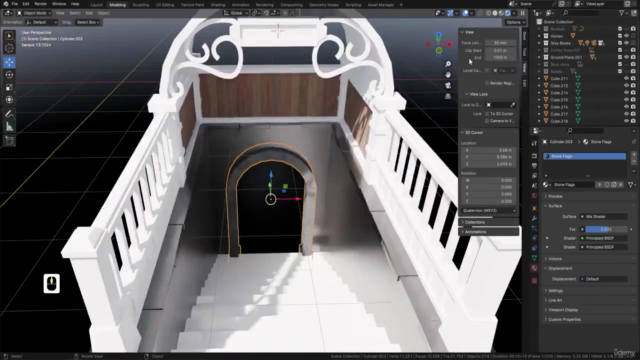Open the Particles properties tab icon

(x=534, y=228)
